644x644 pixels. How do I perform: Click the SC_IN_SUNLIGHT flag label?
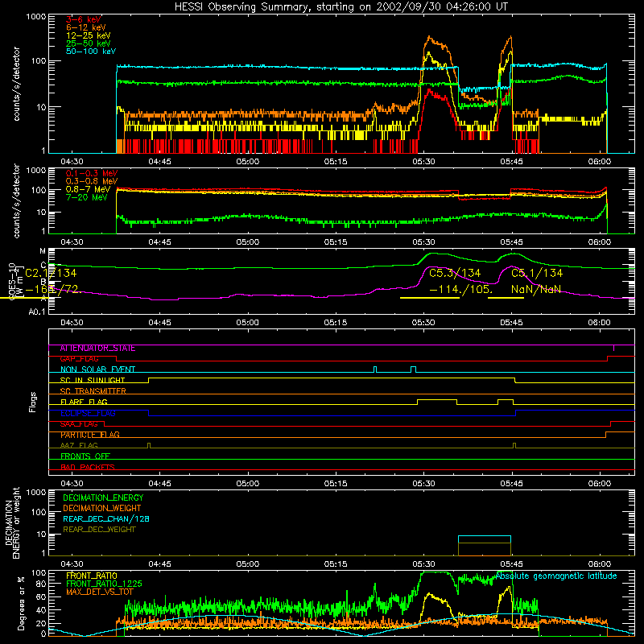[x=93, y=380]
